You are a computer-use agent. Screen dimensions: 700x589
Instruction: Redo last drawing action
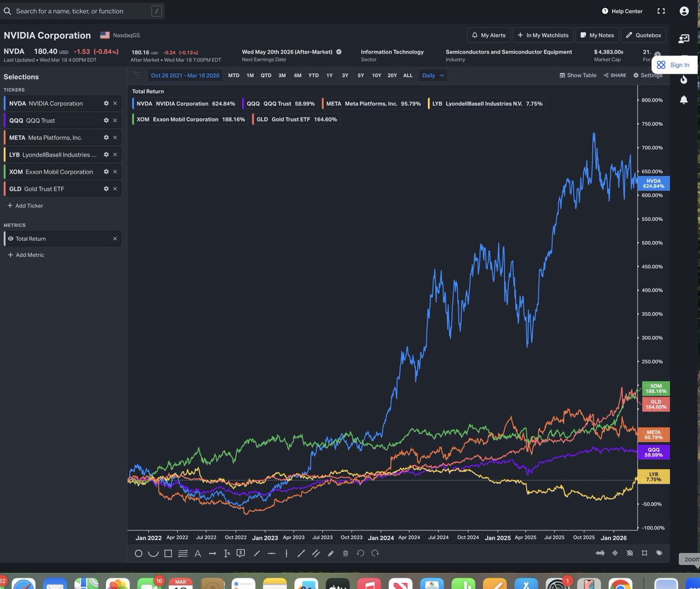coord(375,553)
